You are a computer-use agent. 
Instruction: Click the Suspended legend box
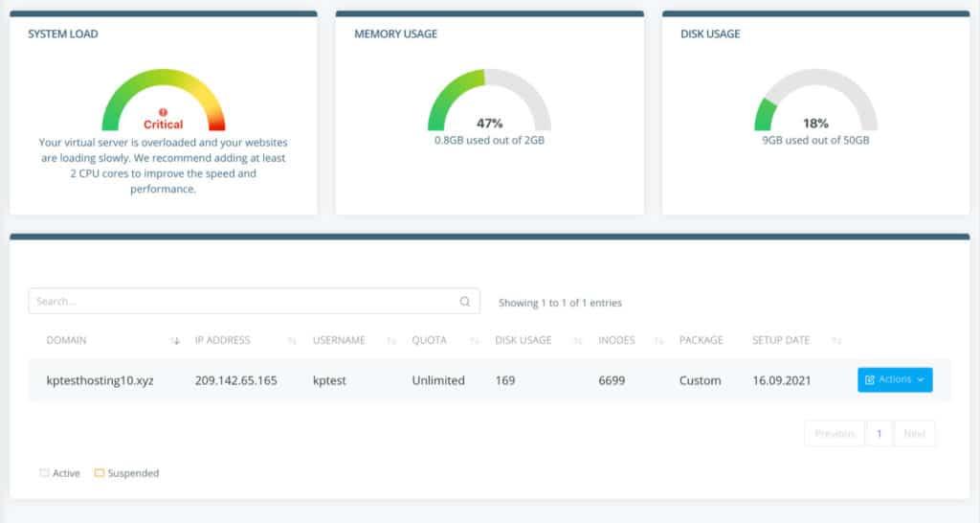coord(99,473)
